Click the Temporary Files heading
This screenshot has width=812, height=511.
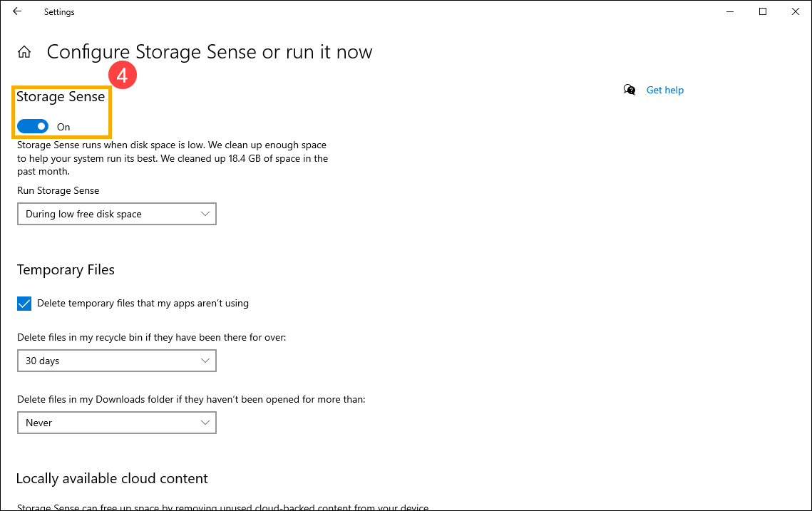tap(66, 269)
